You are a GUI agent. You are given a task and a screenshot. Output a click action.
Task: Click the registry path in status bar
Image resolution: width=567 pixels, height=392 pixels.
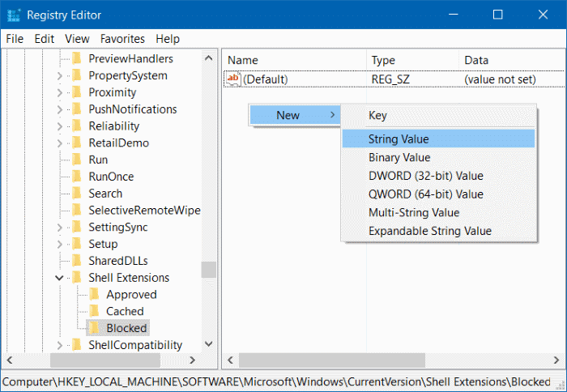[276, 381]
